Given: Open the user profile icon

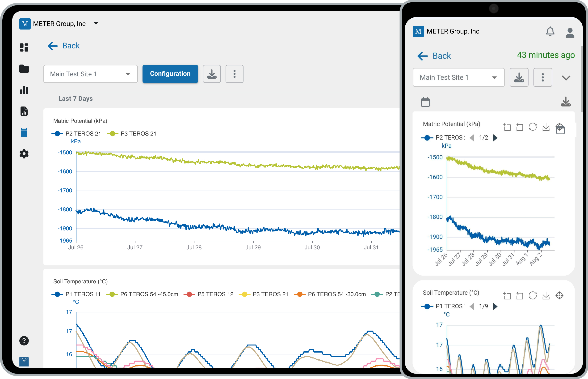Looking at the screenshot, I should (570, 33).
